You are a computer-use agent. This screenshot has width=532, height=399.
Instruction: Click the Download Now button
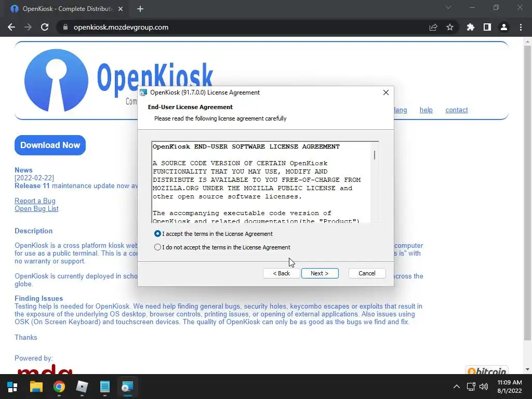[50, 145]
